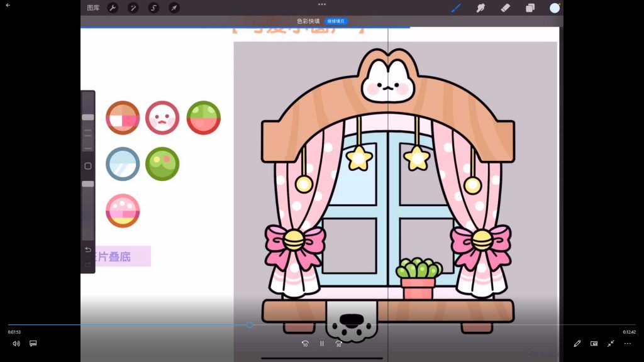The image size is (644, 362).
Task: Open the Layers panel
Action: tap(530, 8)
